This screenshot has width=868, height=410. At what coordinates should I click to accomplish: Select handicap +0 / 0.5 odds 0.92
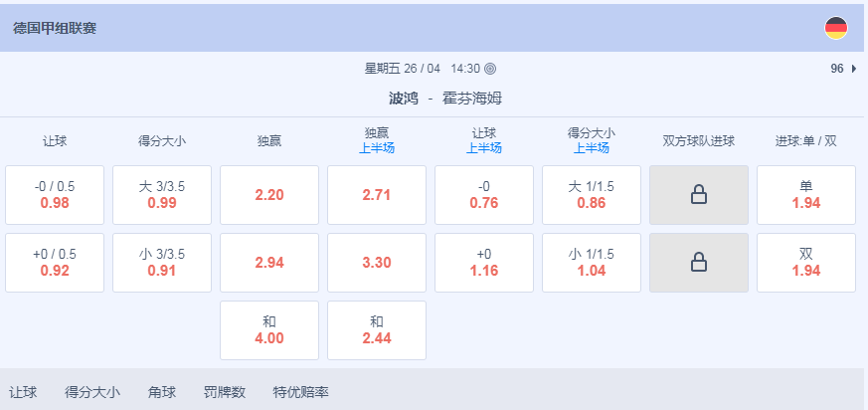55,263
